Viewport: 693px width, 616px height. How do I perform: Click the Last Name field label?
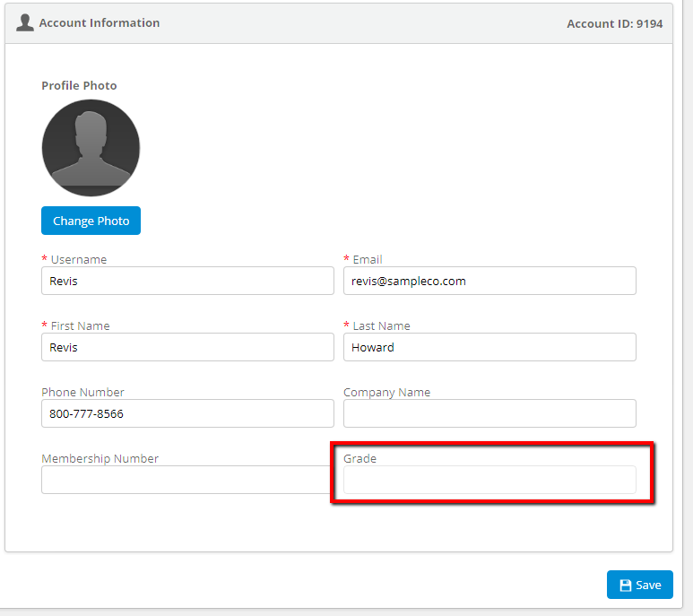click(381, 325)
